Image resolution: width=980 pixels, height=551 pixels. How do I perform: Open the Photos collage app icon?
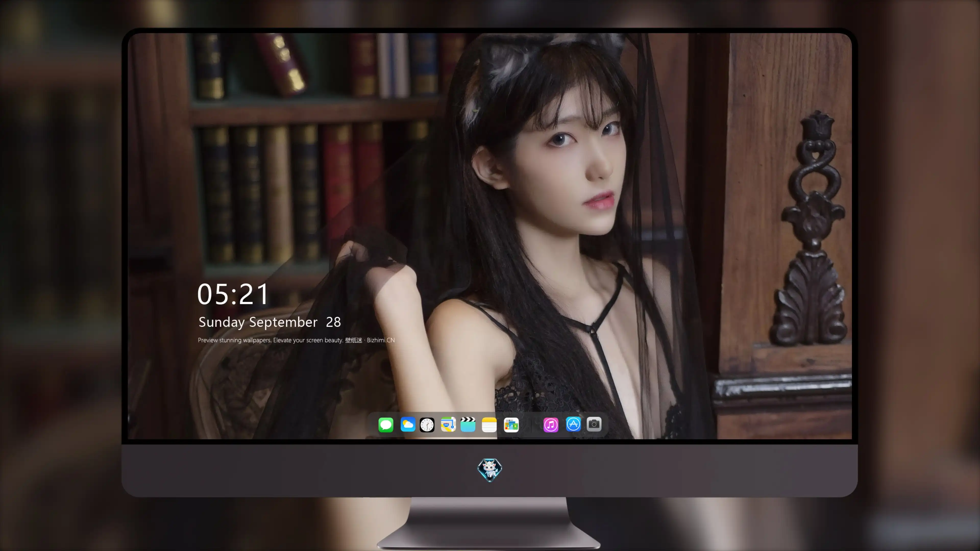point(511,424)
